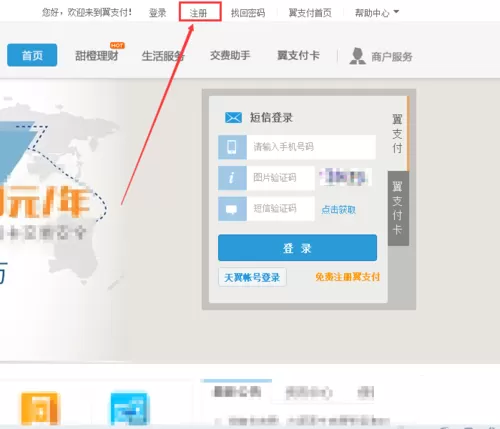Screen dimensions: 500x429
Task: Click the merchant user avatar icon
Action: [357, 56]
